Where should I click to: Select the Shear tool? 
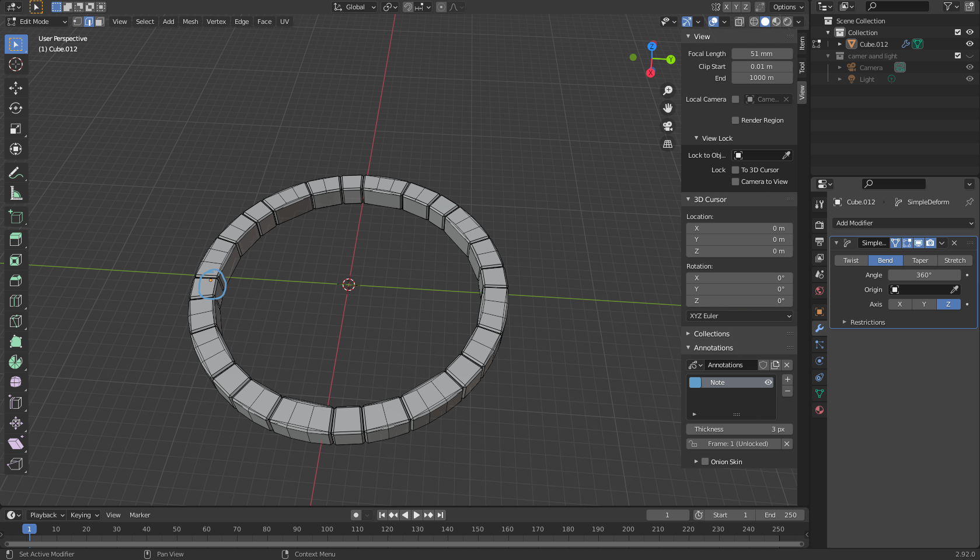tap(16, 444)
